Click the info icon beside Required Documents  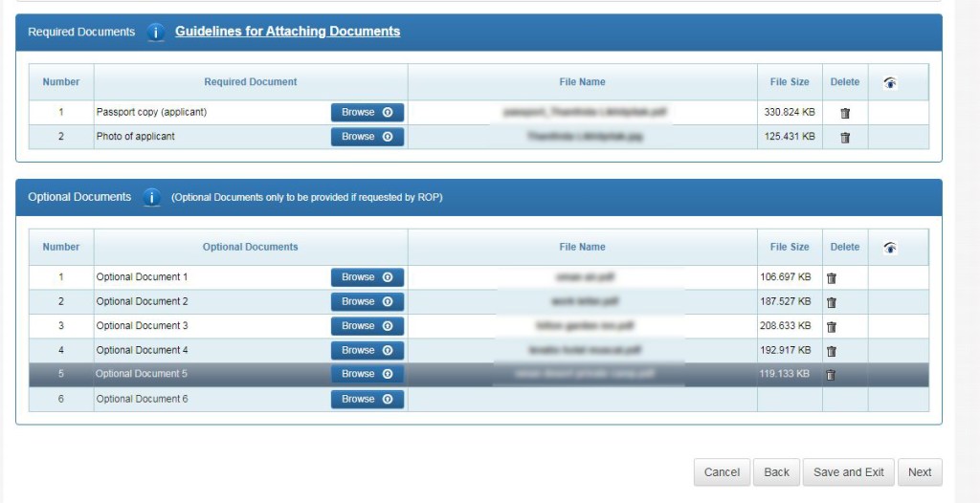click(156, 32)
